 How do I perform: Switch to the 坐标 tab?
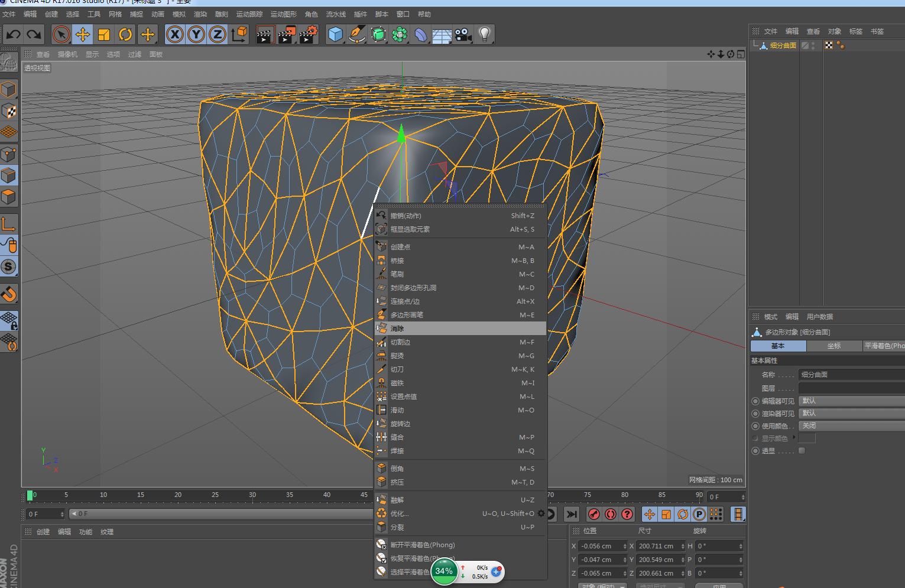coord(834,346)
